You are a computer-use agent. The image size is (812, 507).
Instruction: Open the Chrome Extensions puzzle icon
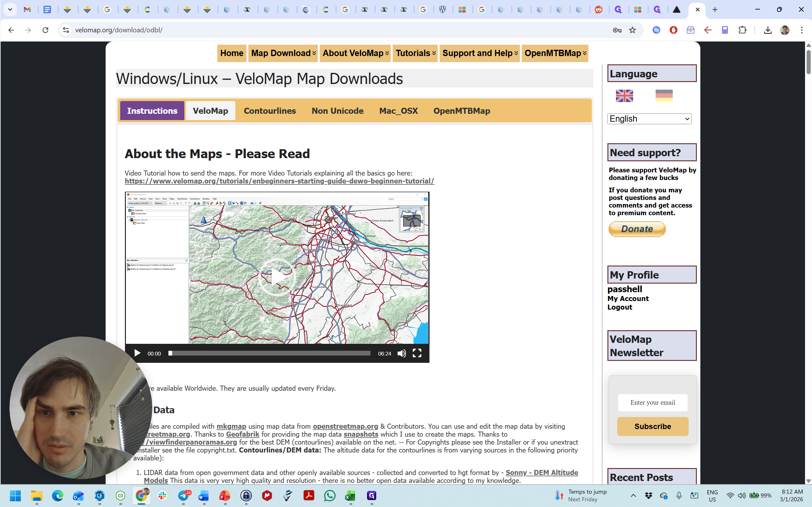tap(742, 30)
